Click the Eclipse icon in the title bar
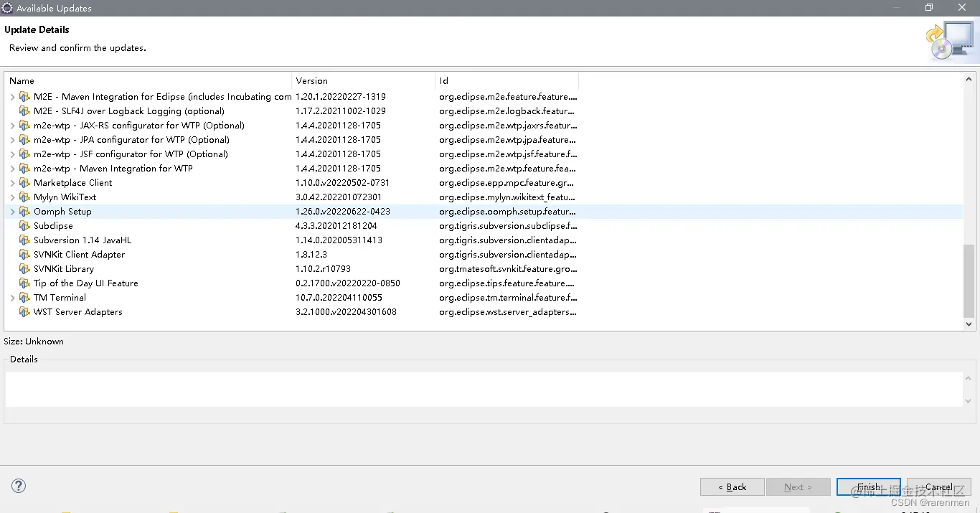 click(x=7, y=8)
